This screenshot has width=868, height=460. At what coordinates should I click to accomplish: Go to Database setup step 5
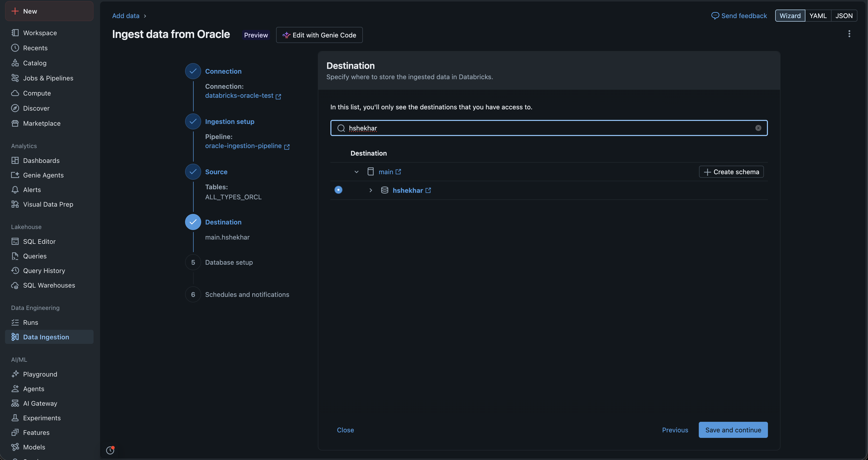click(x=229, y=262)
